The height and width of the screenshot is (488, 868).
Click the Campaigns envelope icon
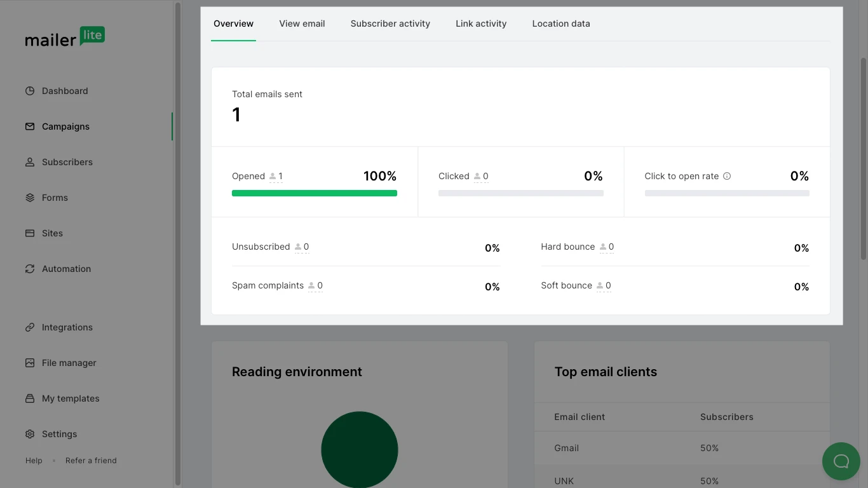point(30,126)
